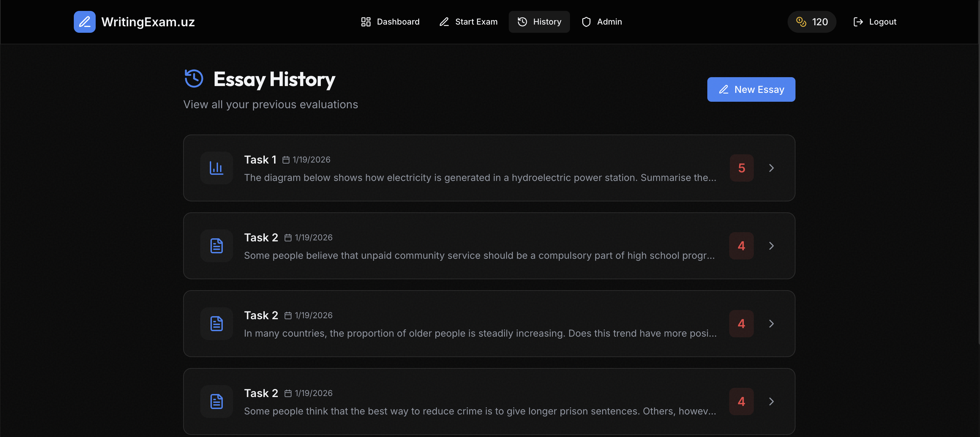
Task: Click the bar chart icon for Task 1
Action: (216, 168)
